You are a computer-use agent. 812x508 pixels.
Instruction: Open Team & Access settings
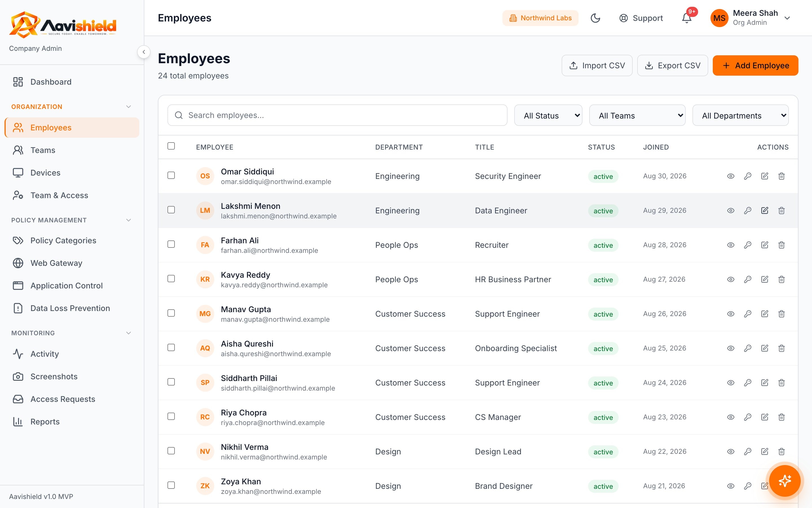72,196
